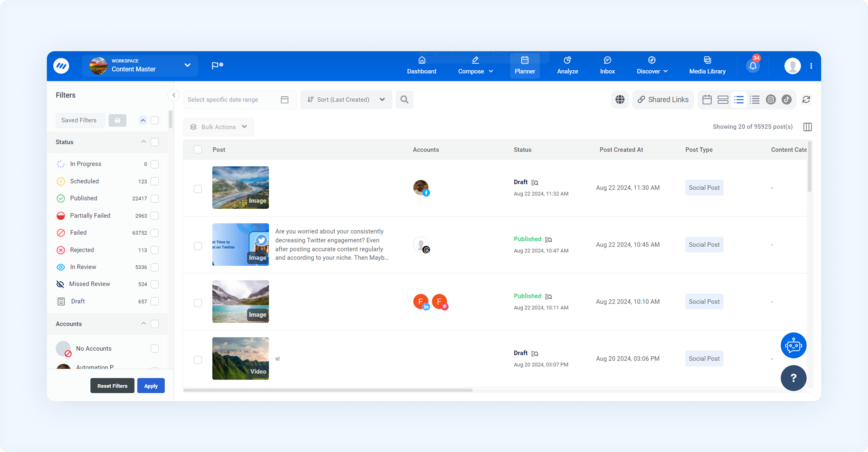Check the In Progress status filter

click(x=154, y=164)
